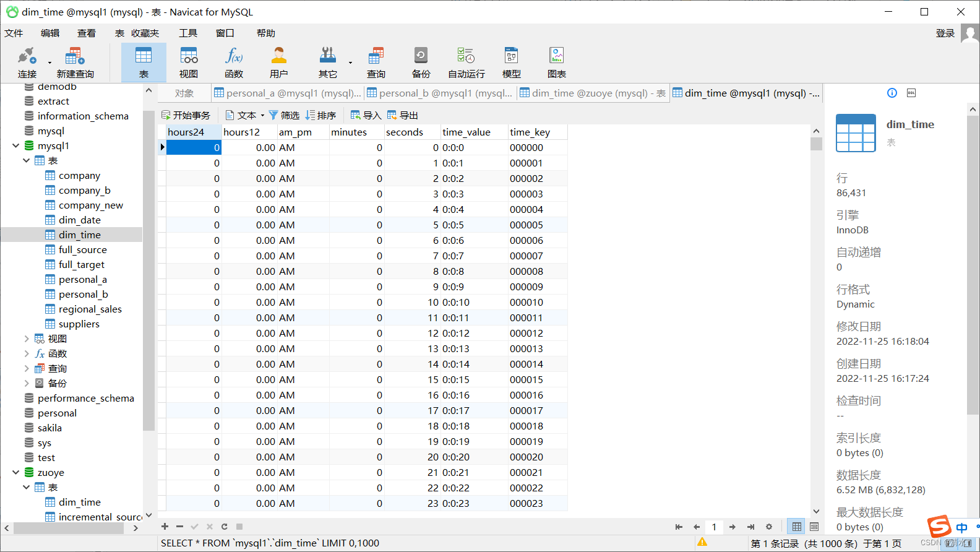
Task: Open the 文本 text dropdown
Action: 244,115
